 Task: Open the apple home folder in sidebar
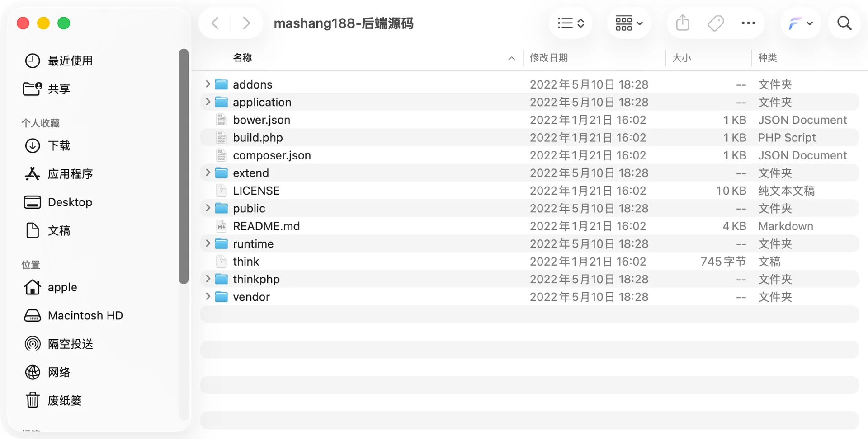point(51,287)
